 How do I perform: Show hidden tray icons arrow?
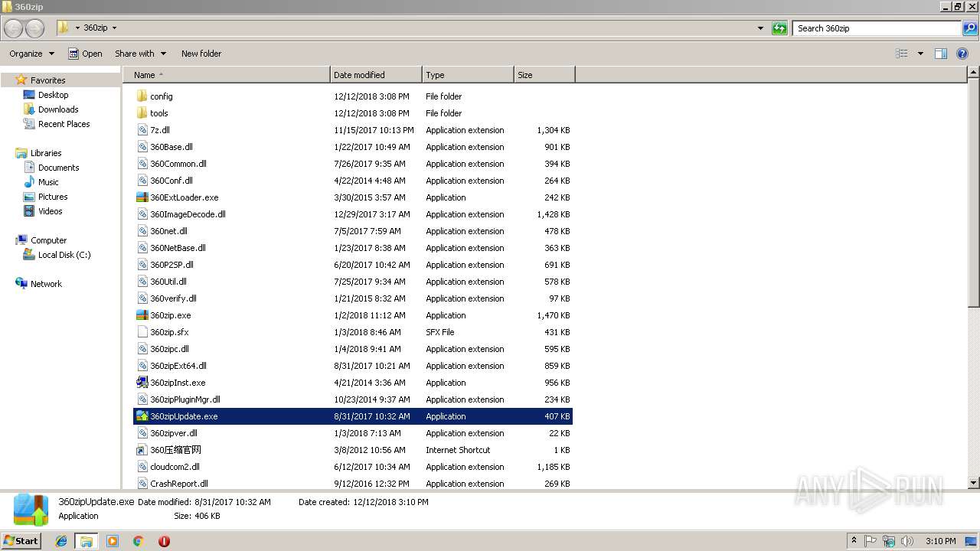[x=854, y=541]
